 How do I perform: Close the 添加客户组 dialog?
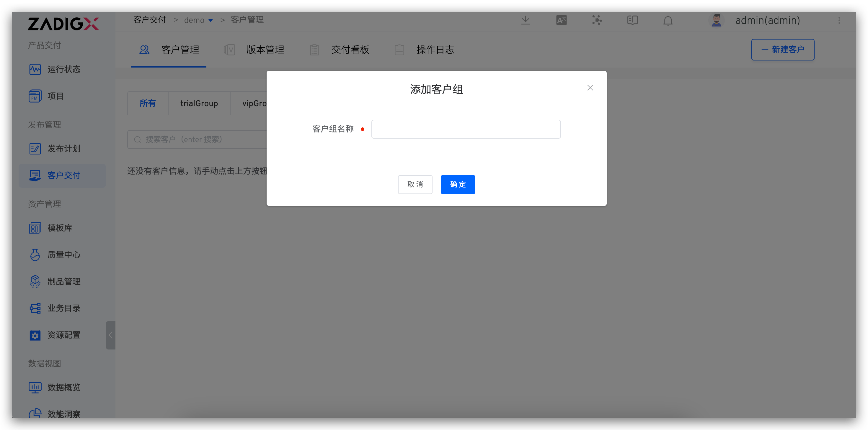click(590, 88)
